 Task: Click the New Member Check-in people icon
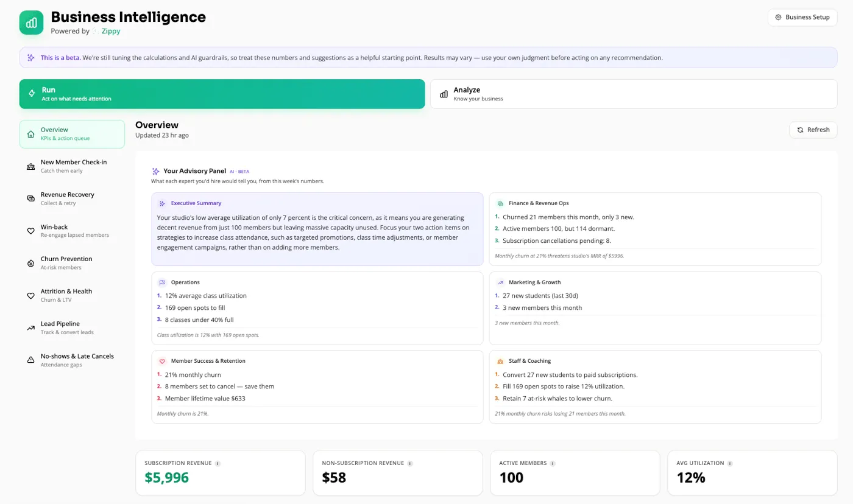30,166
